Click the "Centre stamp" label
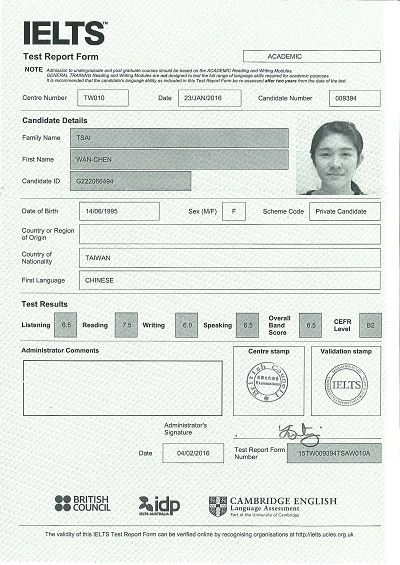This screenshot has width=400, height=565. [x=269, y=351]
